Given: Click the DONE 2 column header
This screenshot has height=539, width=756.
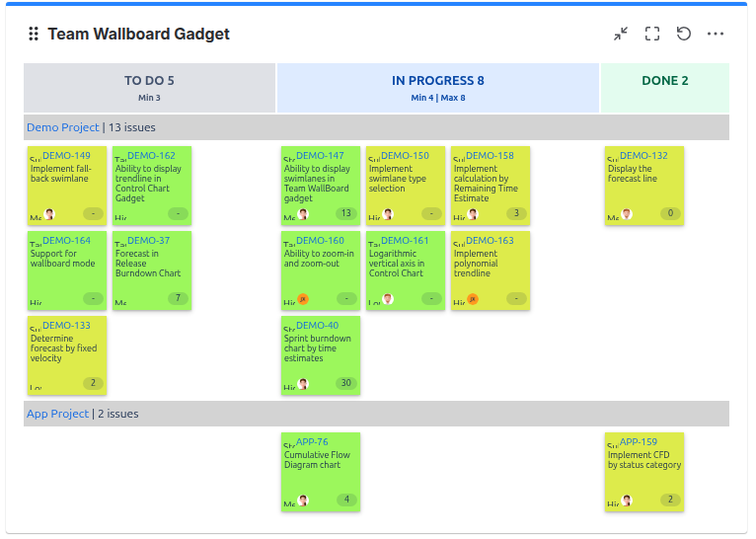Looking at the screenshot, I should pyautogui.click(x=665, y=88).
